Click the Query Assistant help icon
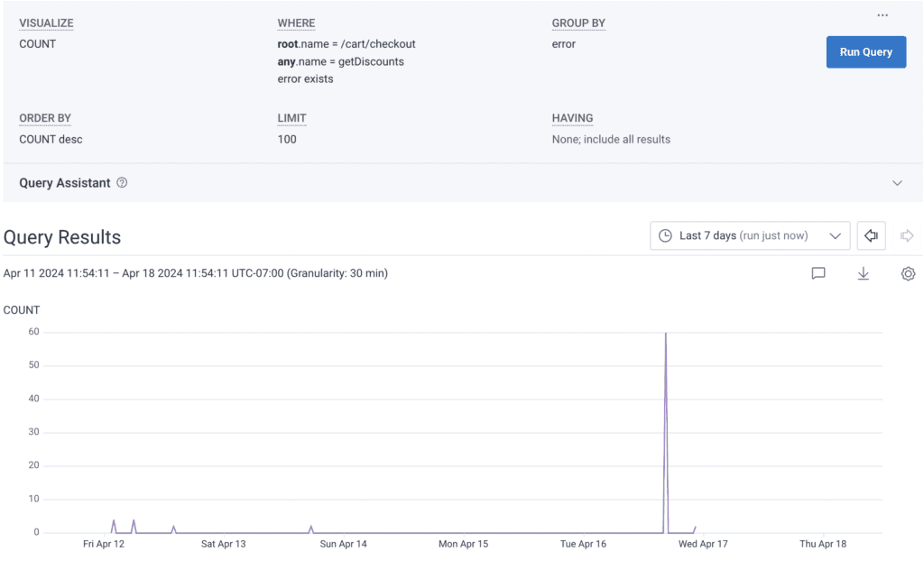This screenshot has height=570, width=924. (122, 183)
